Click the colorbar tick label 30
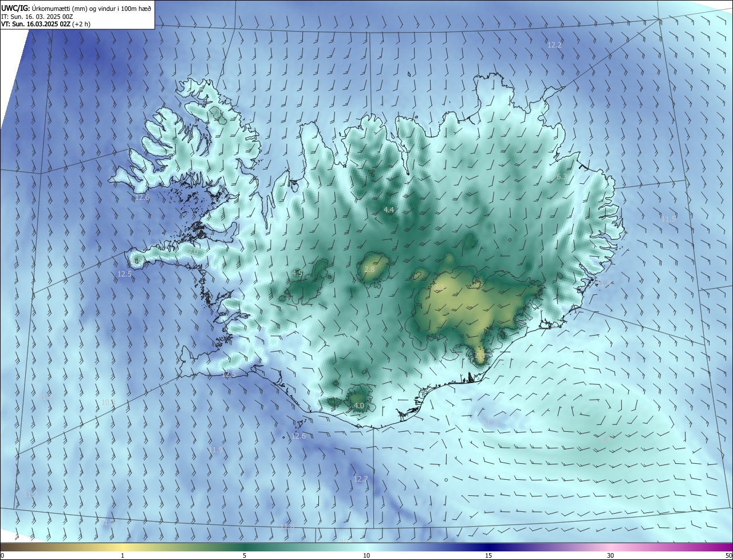Viewport: 733px width, 560px height. pos(610,555)
